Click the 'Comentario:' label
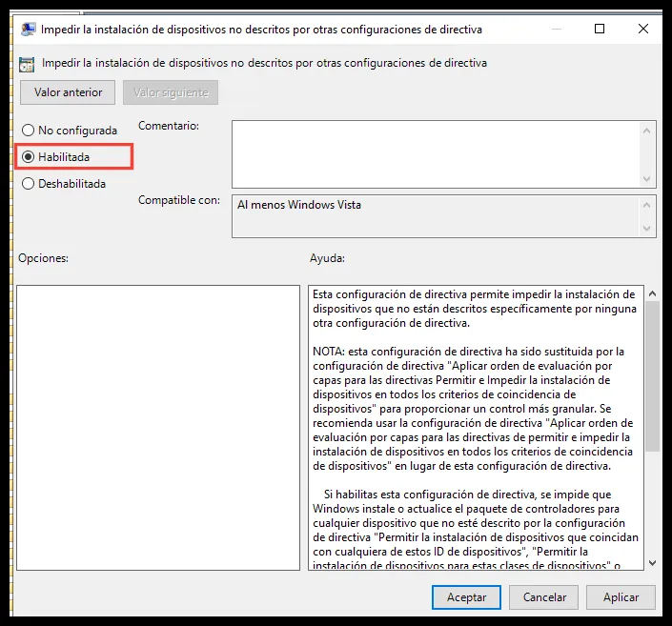Image resolution: width=672 pixels, height=626 pixels. click(169, 126)
